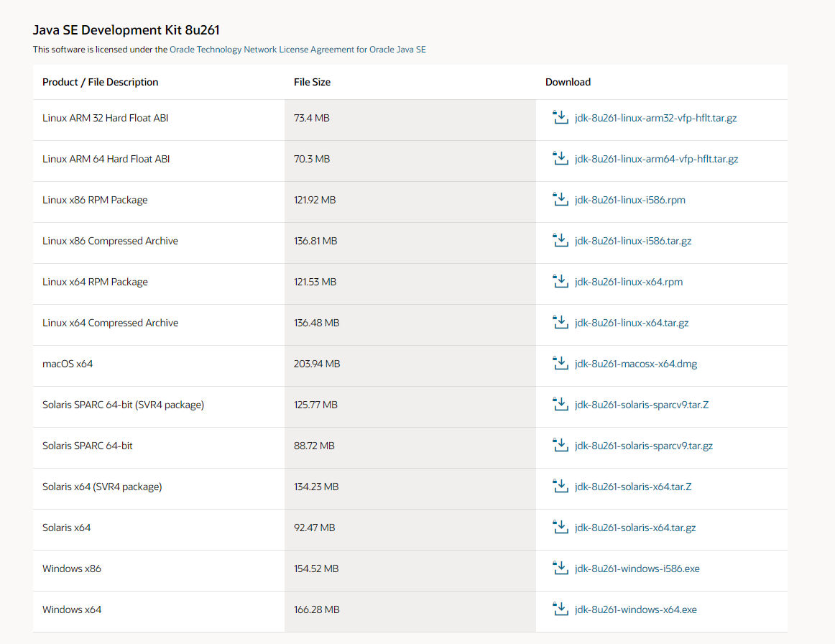Select the Windows x86 description text
This screenshot has height=644, width=835.
pyautogui.click(x=72, y=569)
